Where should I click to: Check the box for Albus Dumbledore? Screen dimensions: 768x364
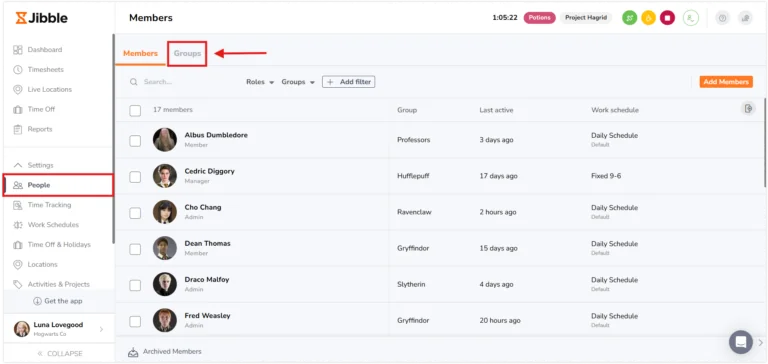pos(135,141)
